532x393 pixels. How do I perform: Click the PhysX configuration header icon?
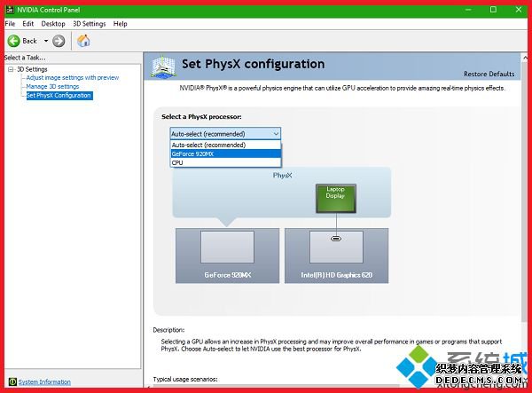click(x=163, y=67)
